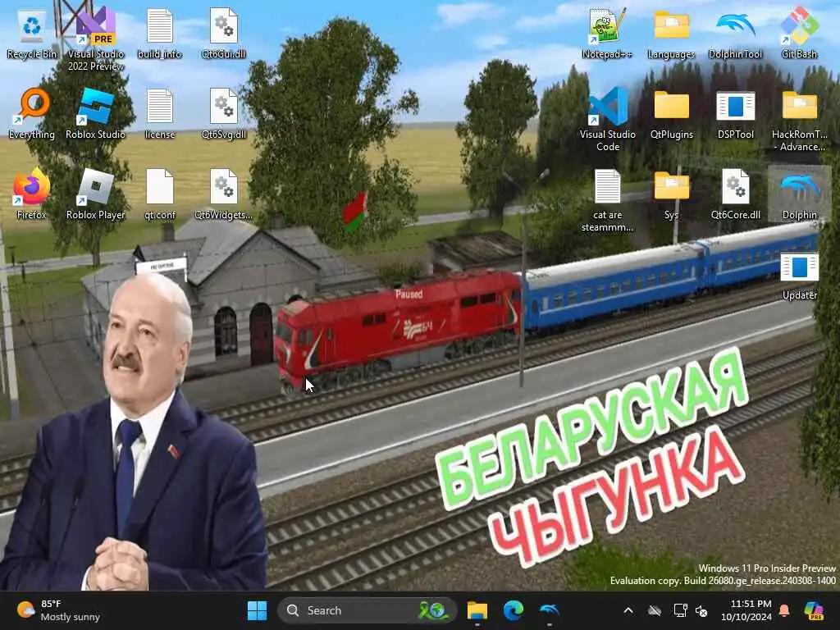Switch to Dolphin in the taskbar
840x630 pixels.
point(550,610)
